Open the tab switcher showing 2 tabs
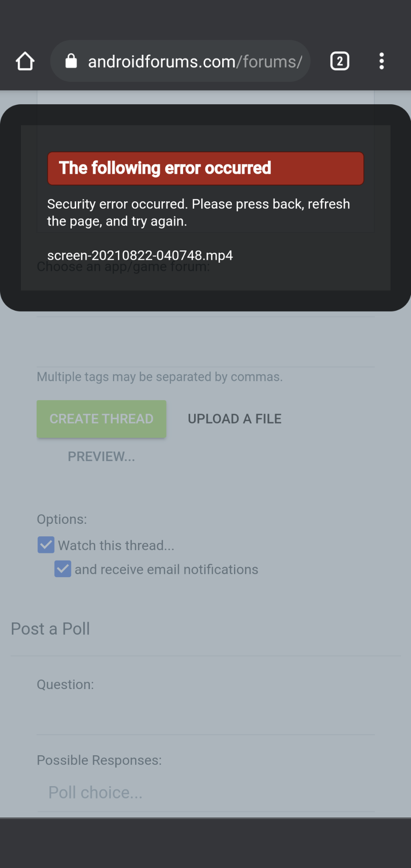The width and height of the screenshot is (411, 868). [x=340, y=61]
